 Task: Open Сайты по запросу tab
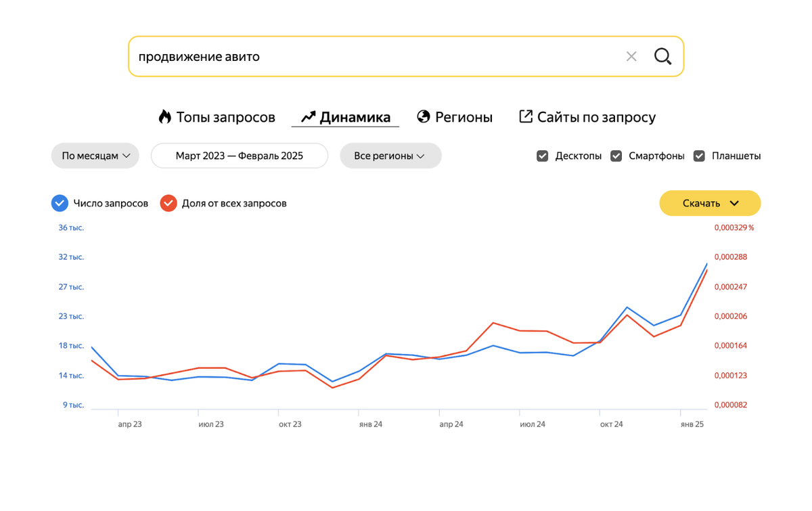pyautogui.click(x=587, y=117)
